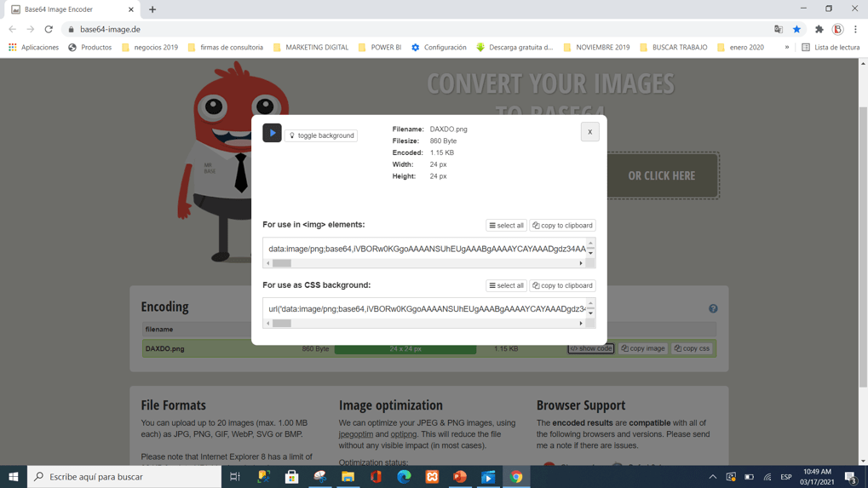The height and width of the screenshot is (488, 868).
Task: Show hidden system tray icons
Action: 712,477
